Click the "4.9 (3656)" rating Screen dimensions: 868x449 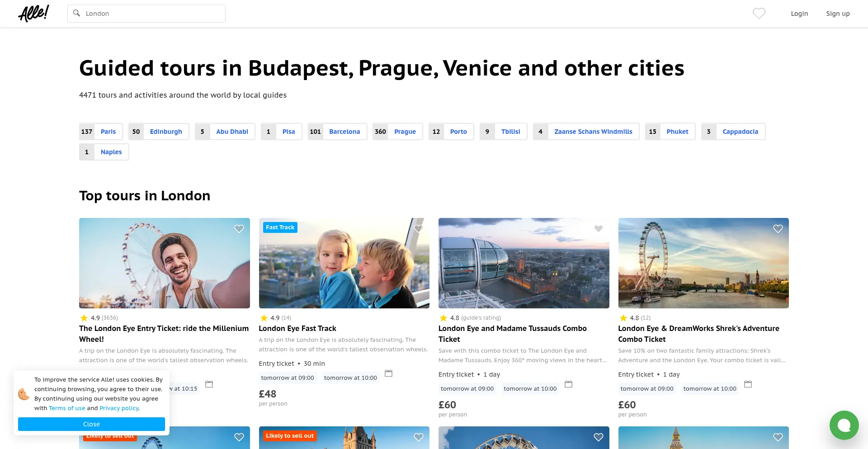[99, 318]
